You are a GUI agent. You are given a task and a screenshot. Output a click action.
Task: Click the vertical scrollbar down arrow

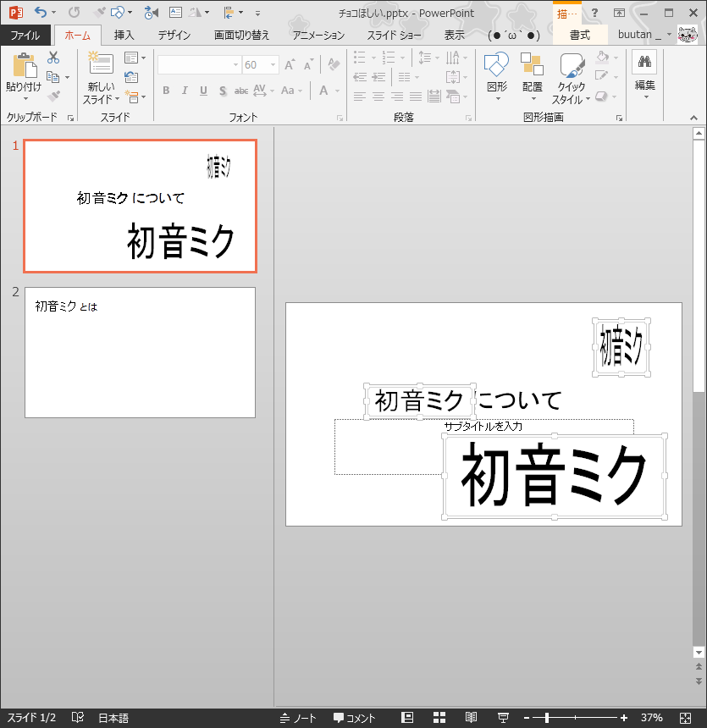(699, 653)
